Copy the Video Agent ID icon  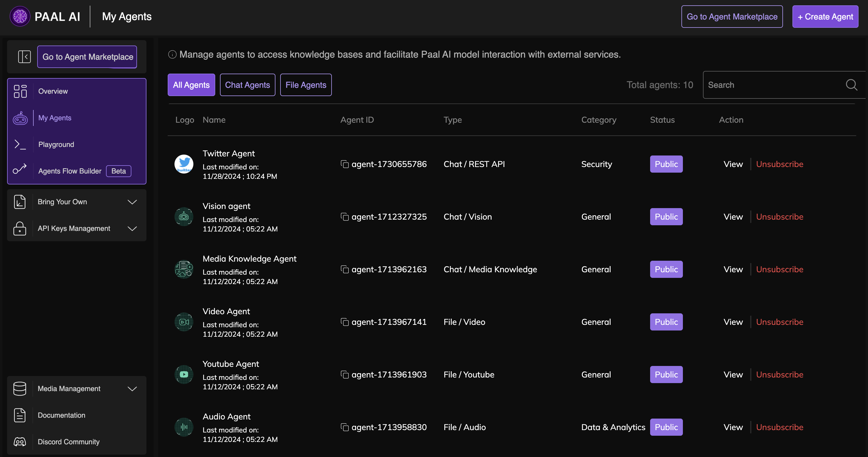(x=344, y=322)
